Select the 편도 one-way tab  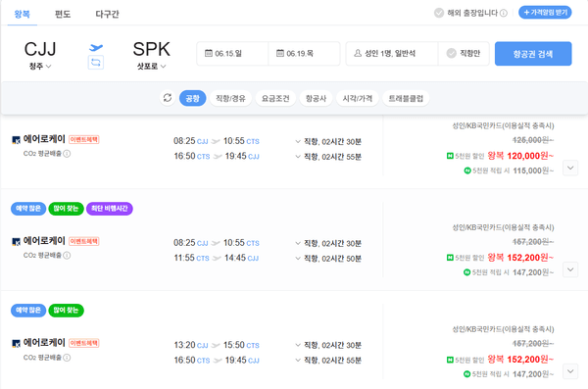63,15
